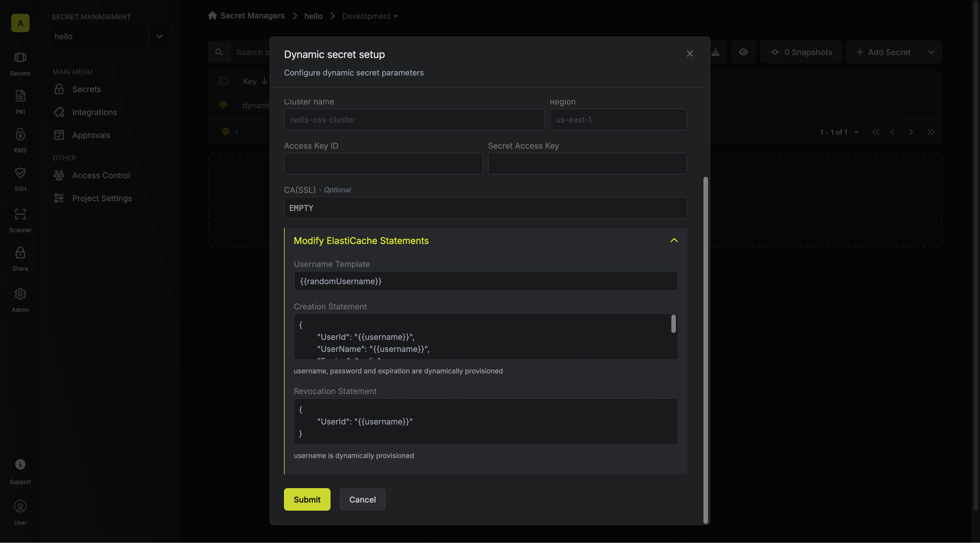Click the CA(SSL) field

tap(485, 208)
